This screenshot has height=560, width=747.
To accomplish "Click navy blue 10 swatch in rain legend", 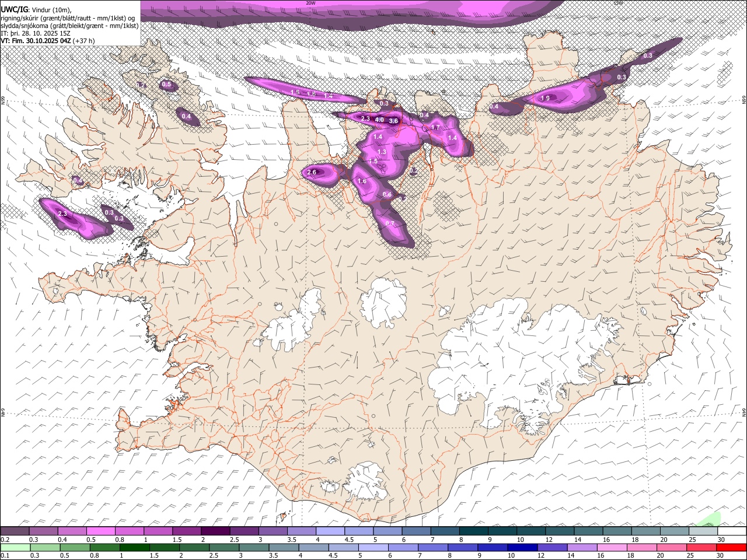I will [x=522, y=547].
